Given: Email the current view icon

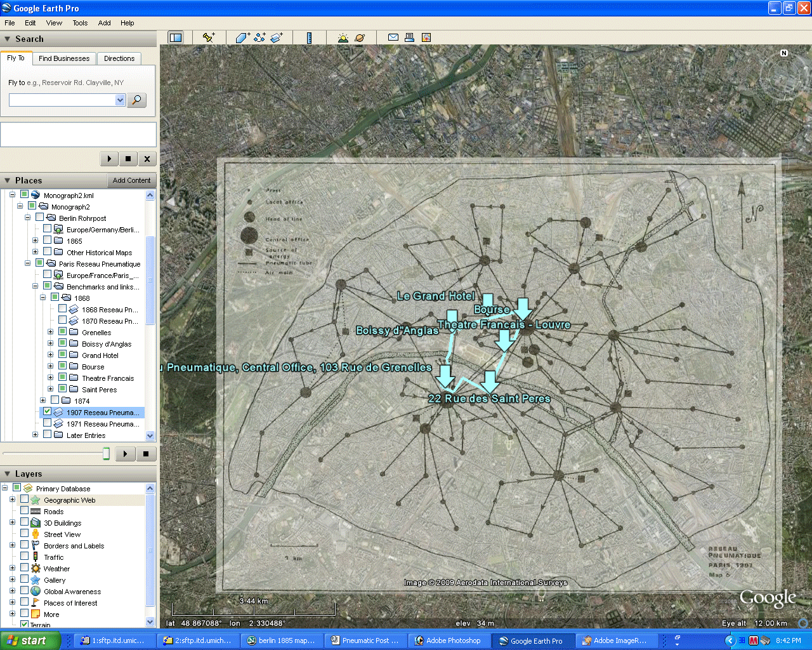Looking at the screenshot, I should (393, 37).
